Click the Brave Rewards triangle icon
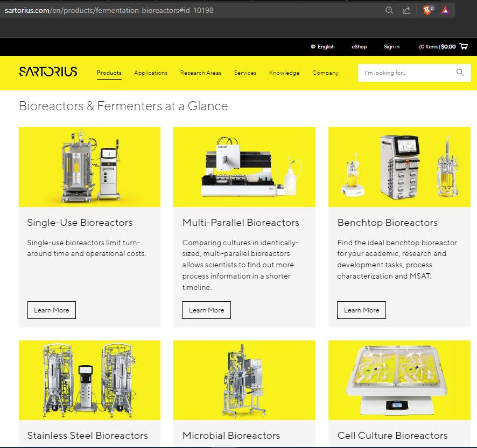477x448 pixels. (445, 10)
